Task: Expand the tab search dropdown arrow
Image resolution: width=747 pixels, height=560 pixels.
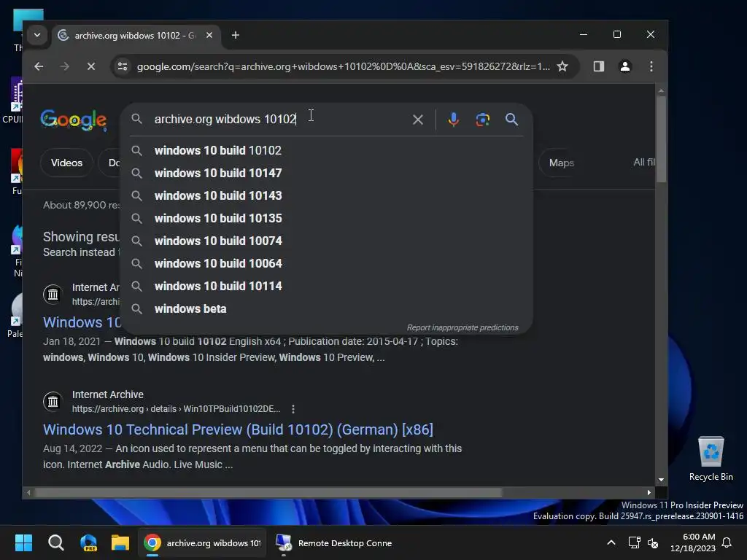Action: [37, 35]
